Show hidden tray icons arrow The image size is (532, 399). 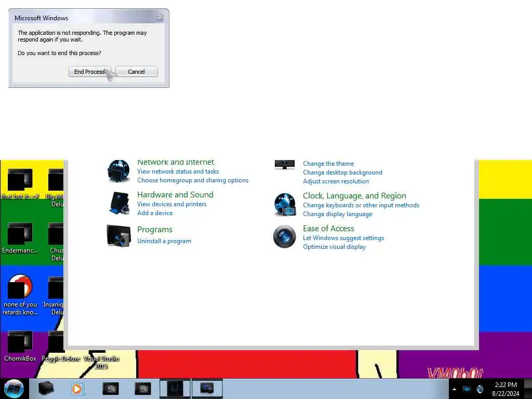(454, 389)
